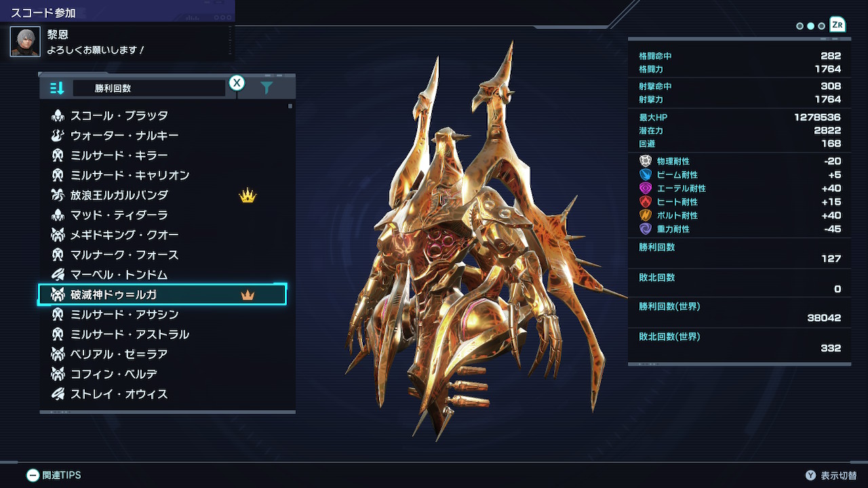Open the filter funnel icon
Screen dimensions: 868x488
point(267,87)
